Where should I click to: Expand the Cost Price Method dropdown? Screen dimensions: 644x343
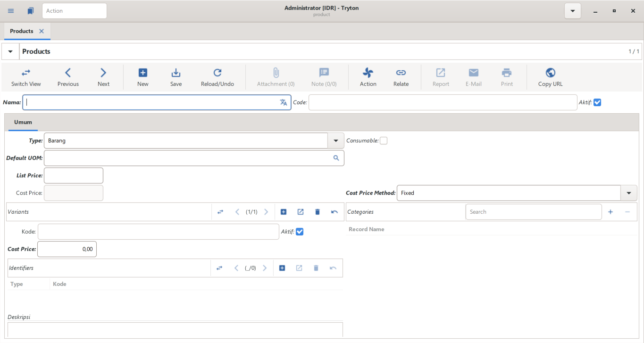pyautogui.click(x=628, y=193)
